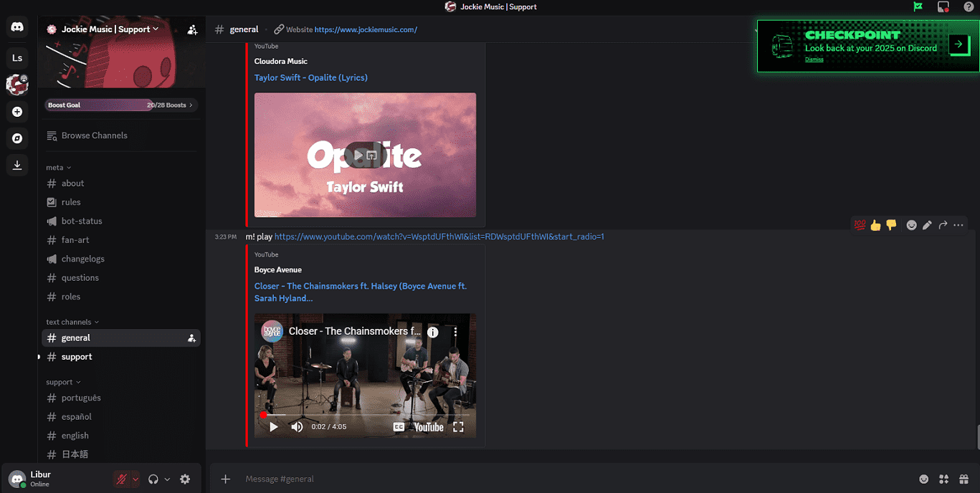Deafen yourself with the headphone icon
This screenshot has width=980, height=493.
[155, 478]
